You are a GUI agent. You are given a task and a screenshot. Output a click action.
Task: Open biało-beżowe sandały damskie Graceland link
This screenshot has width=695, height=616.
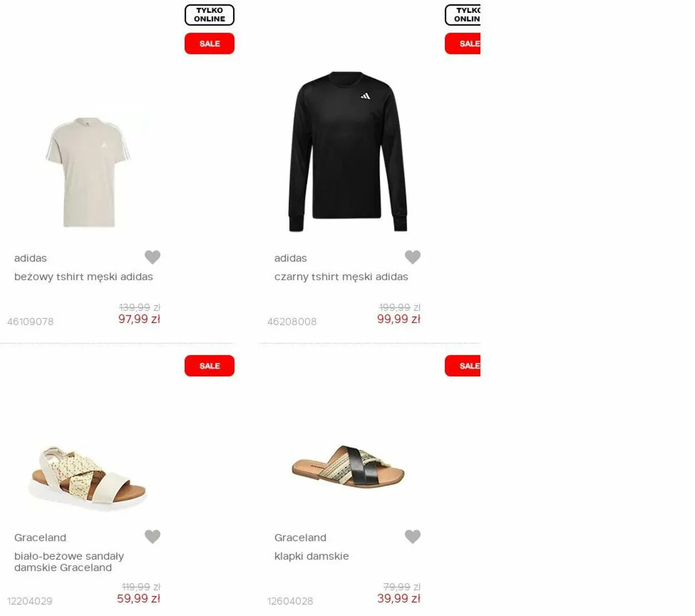click(69, 562)
